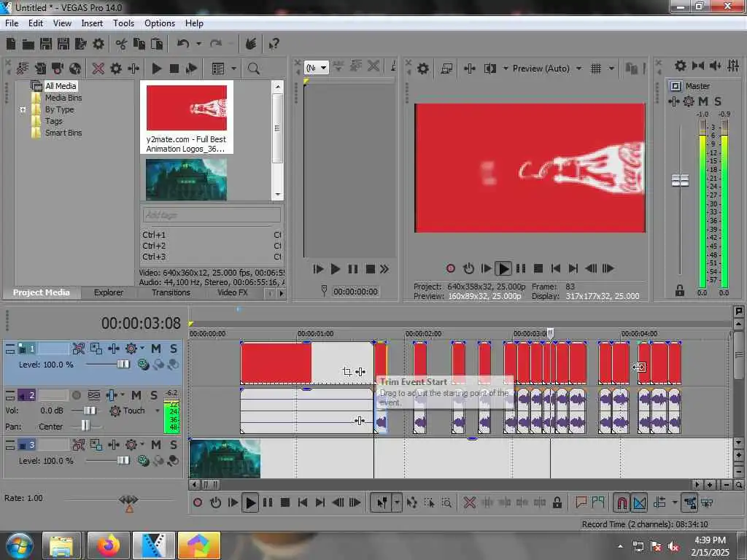Open the edit tool selector dropdown arrow
This screenshot has width=747, height=560.
pos(396,502)
